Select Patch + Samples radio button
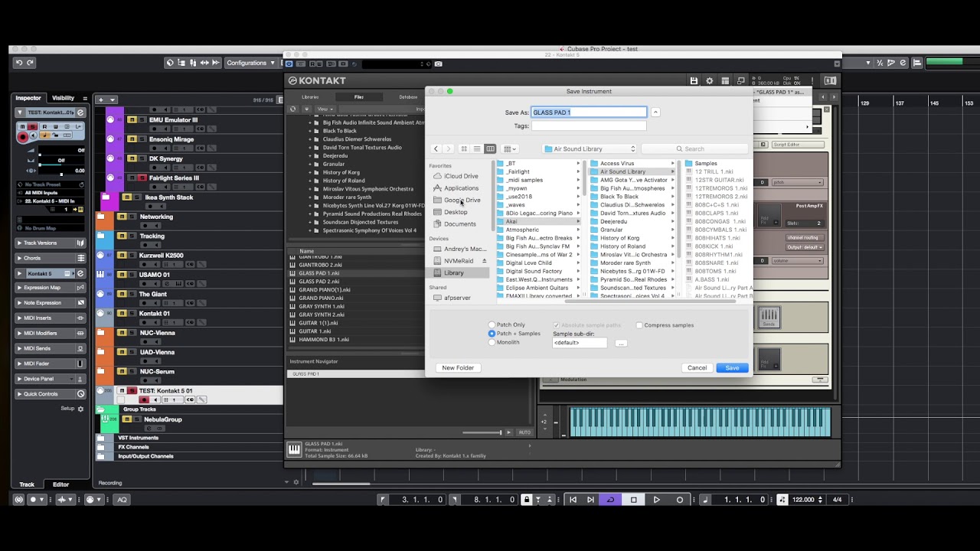This screenshot has height=551, width=980. 492,334
